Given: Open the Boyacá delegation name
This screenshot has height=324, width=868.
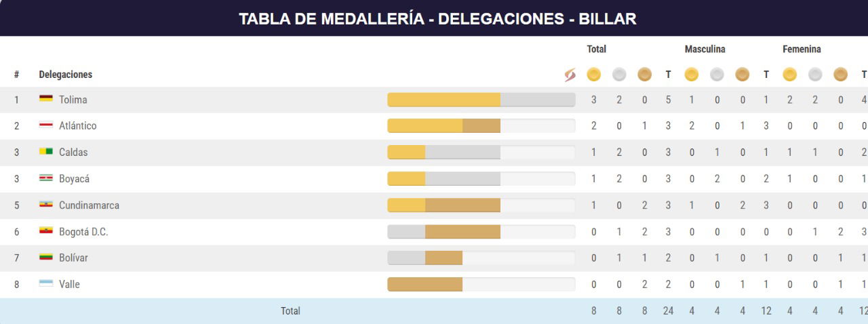Looking at the screenshot, I should (x=74, y=179).
